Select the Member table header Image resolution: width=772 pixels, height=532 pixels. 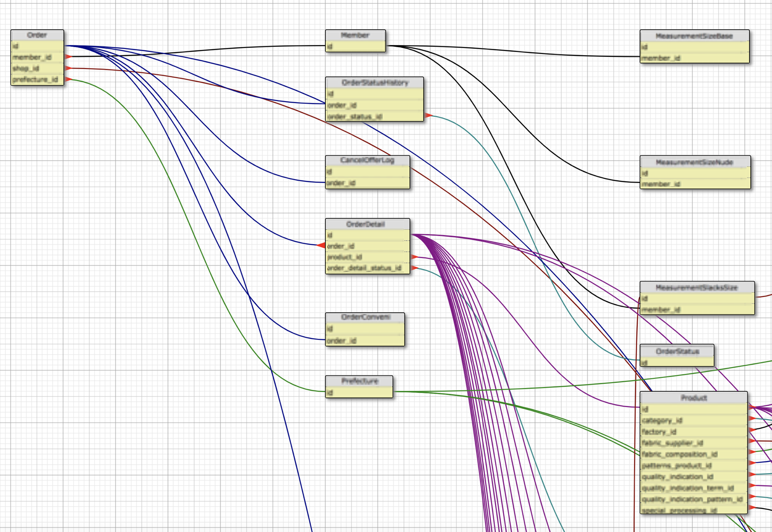point(355,35)
